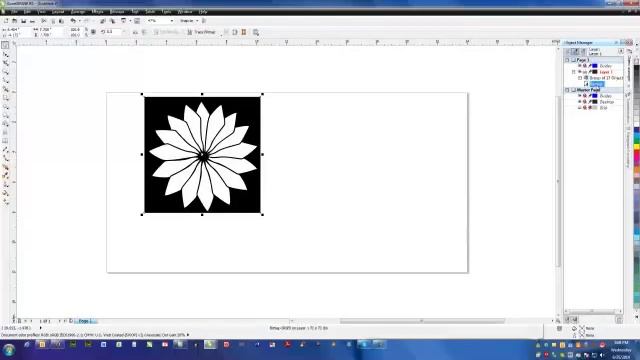Click the Mirror horizontally icon
The image size is (640, 360).
point(136,32)
